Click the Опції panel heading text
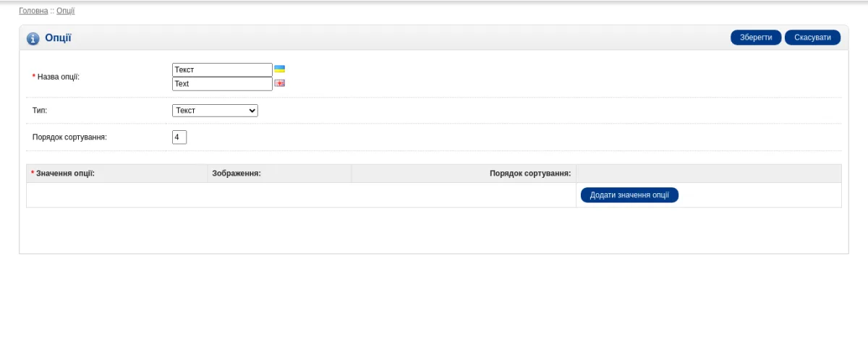868x345 pixels. click(58, 38)
